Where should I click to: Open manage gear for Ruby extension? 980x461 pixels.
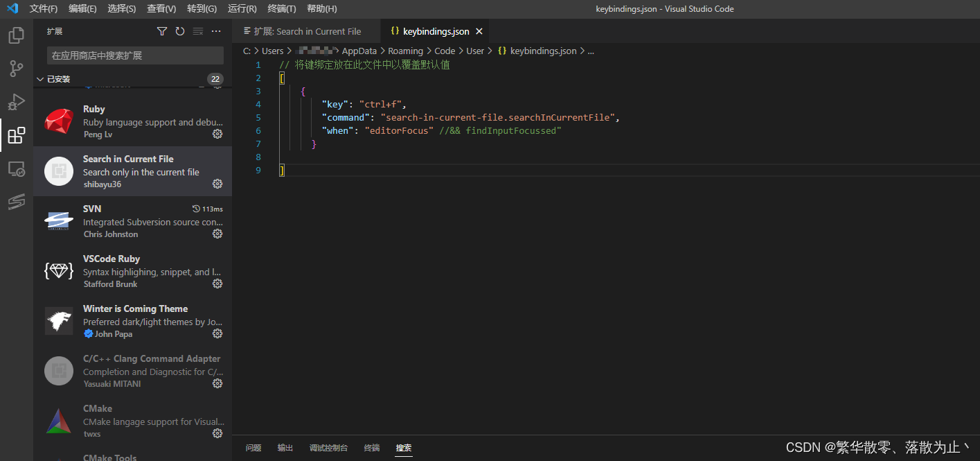tap(217, 134)
